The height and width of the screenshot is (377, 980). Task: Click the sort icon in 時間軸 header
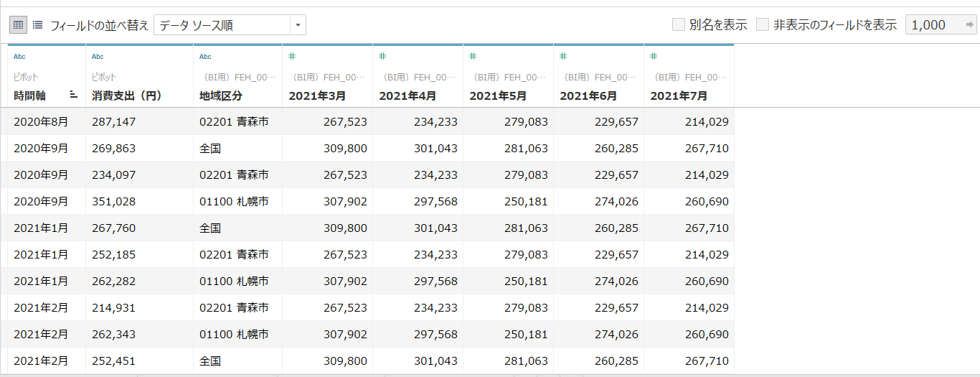click(x=73, y=95)
